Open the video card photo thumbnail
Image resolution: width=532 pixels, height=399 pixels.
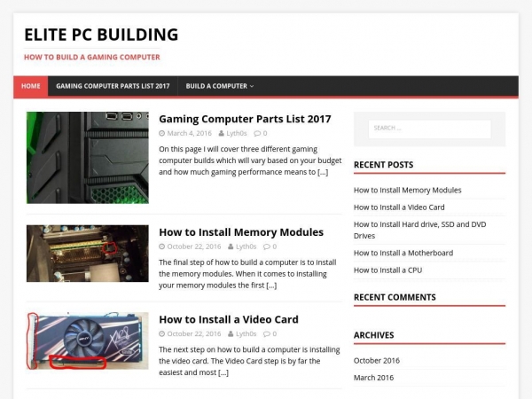pos(88,340)
